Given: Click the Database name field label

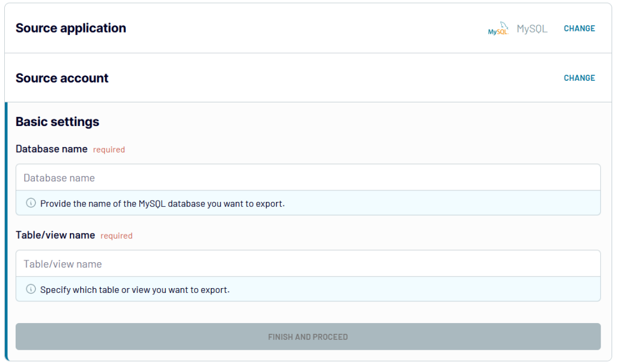Looking at the screenshot, I should (51, 149).
